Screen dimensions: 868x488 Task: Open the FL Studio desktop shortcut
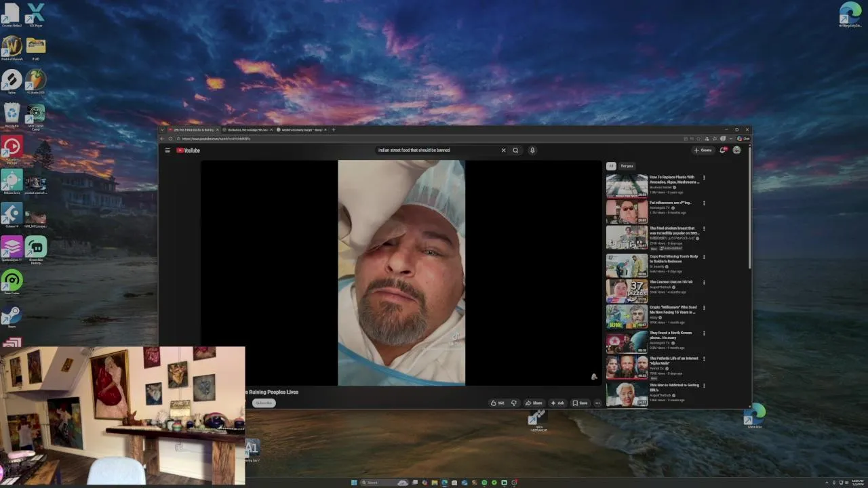pyautogui.click(x=36, y=81)
